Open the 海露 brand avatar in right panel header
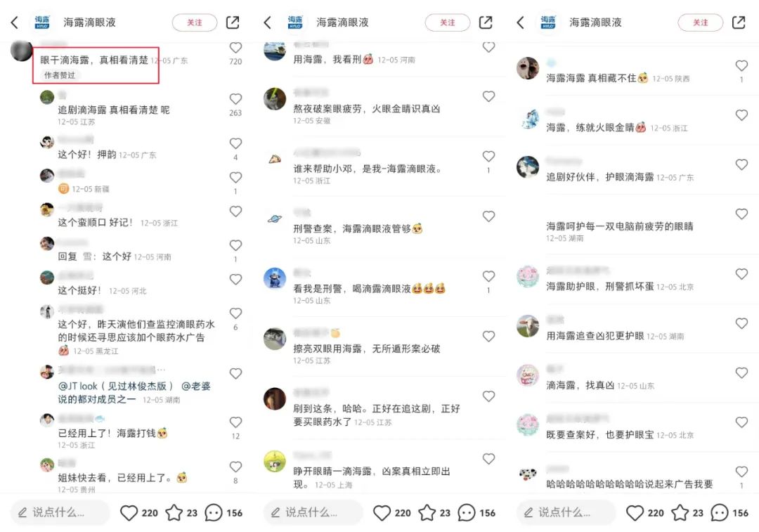This screenshot has height=532, width=759. tap(548, 22)
